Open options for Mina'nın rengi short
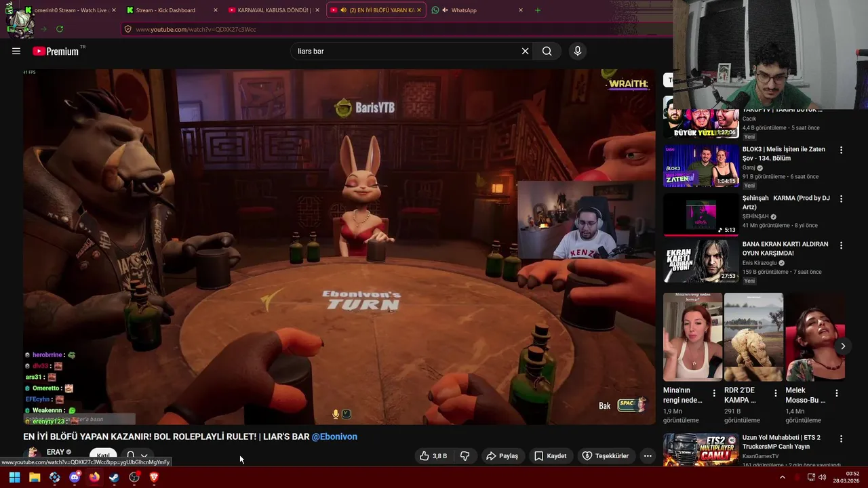The width and height of the screenshot is (868, 488). [714, 393]
